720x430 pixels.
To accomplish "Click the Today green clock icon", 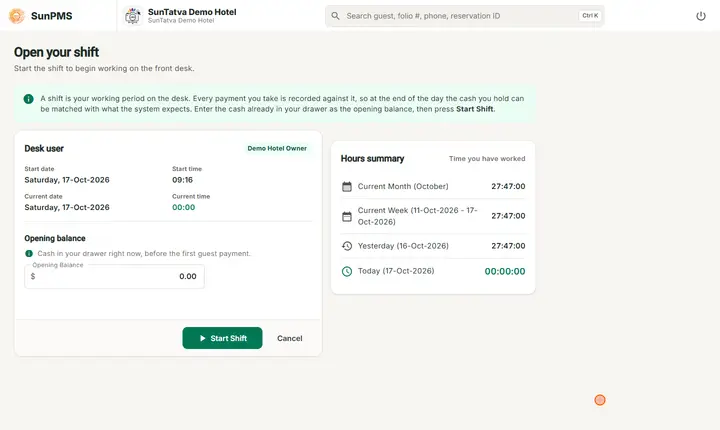I will point(347,272).
